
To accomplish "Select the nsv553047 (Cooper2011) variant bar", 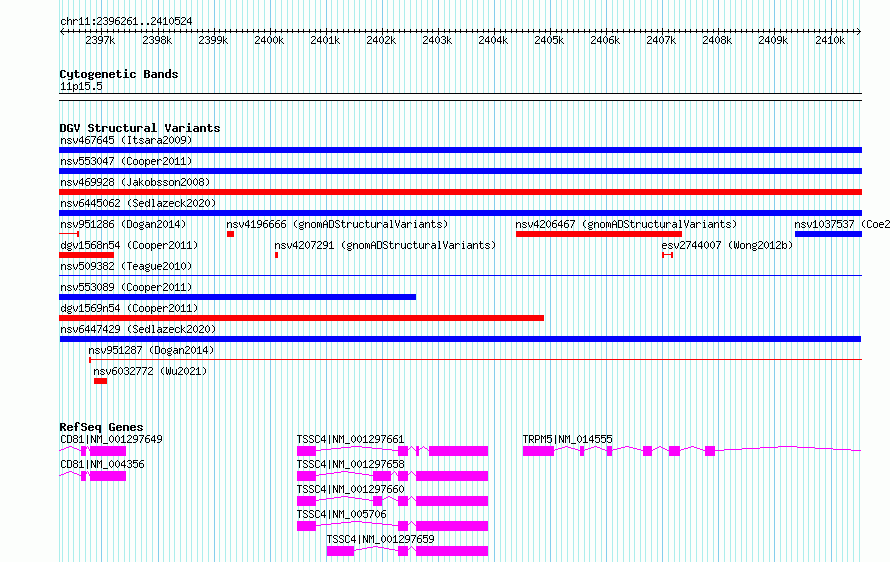I will (x=460, y=171).
